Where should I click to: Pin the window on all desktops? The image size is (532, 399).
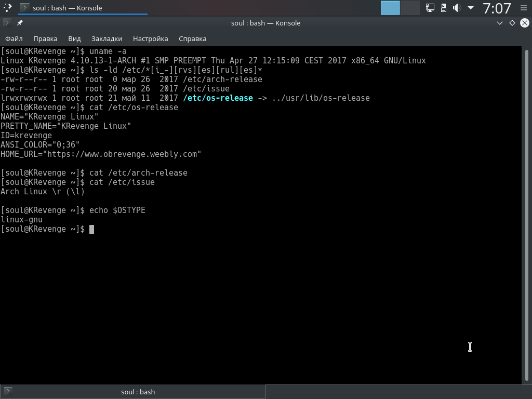click(x=20, y=23)
